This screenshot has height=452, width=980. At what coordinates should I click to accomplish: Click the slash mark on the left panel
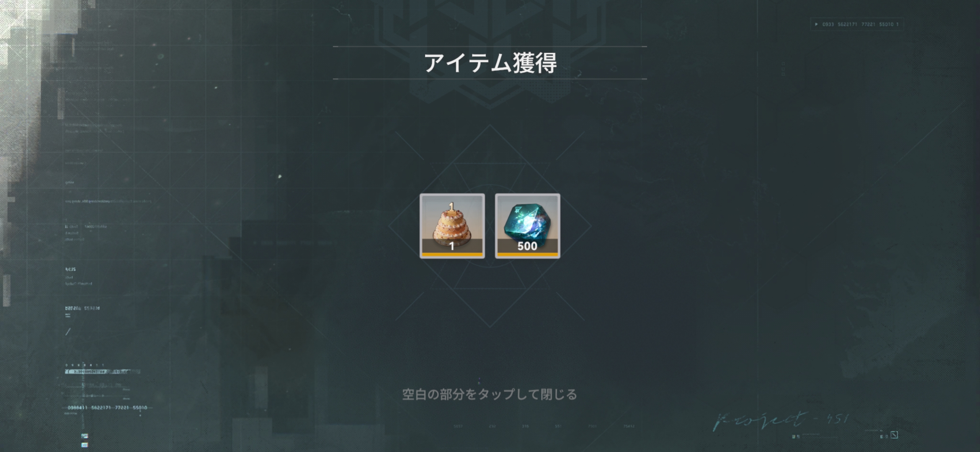[68, 331]
